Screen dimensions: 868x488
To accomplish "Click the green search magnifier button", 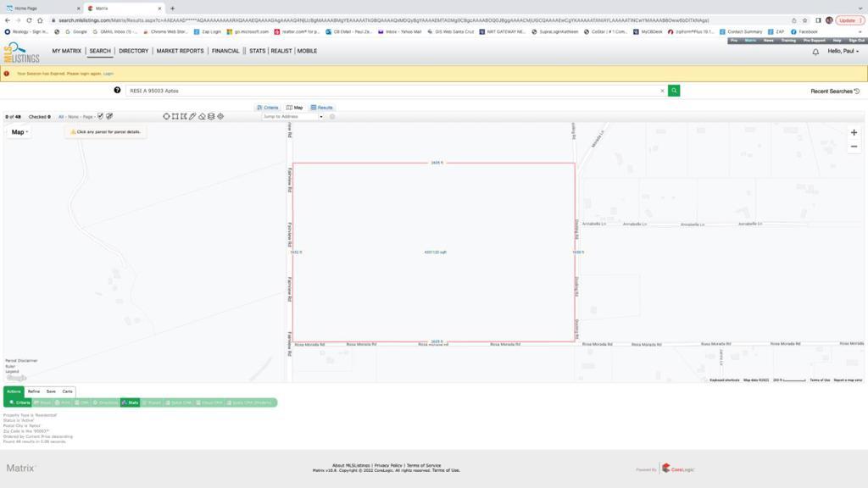I will pos(674,91).
